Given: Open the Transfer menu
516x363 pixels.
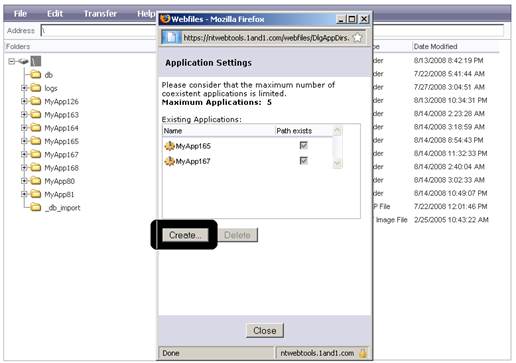Looking at the screenshot, I should tap(100, 14).
